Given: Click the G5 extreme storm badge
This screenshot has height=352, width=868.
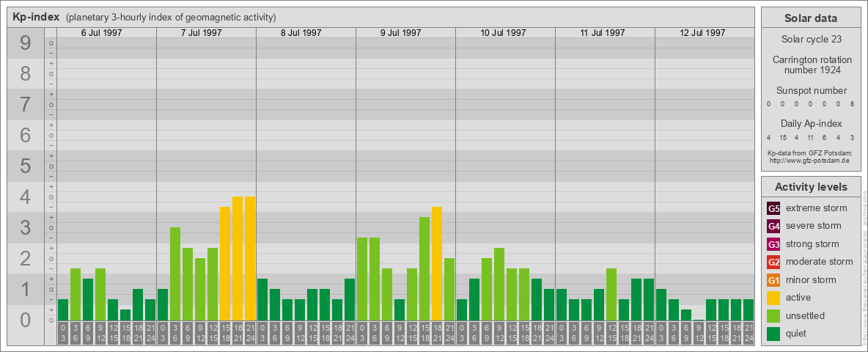Looking at the screenshot, I should 773,209.
